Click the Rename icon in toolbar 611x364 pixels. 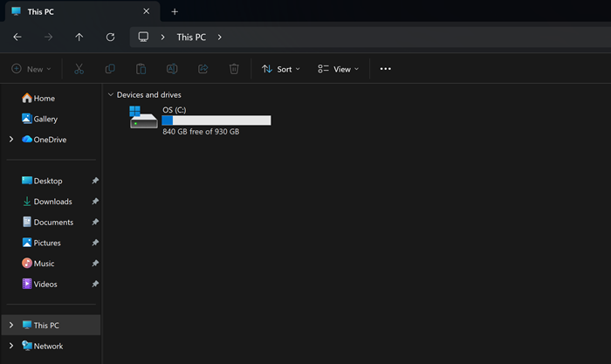172,69
